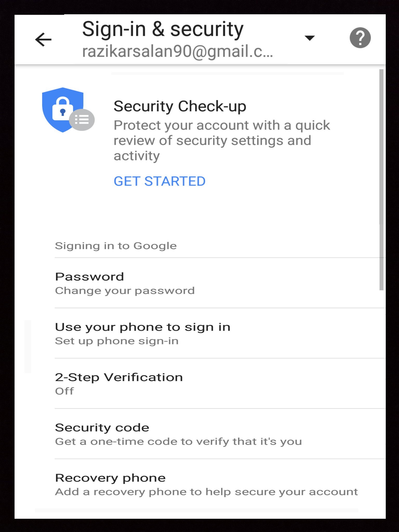
Task: Click the gray list badge on shield
Action: tap(82, 119)
